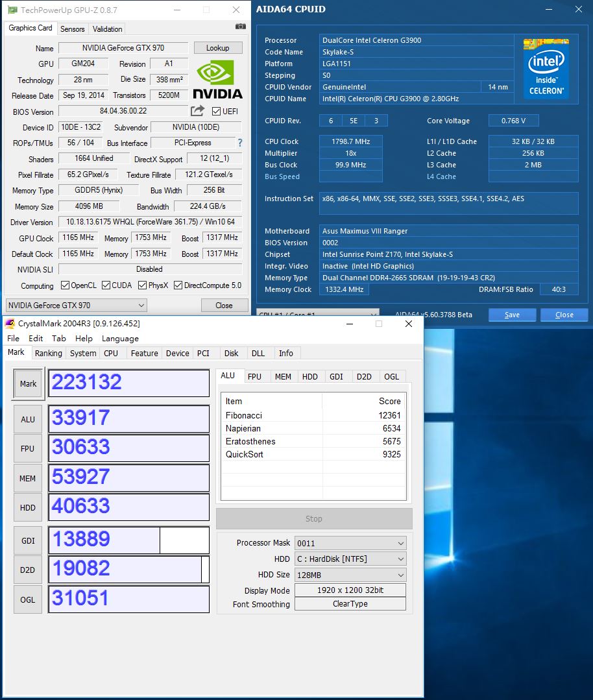Switch to the Ranking tab in CrystalMark
Image resolution: width=593 pixels, height=700 pixels.
coord(49,353)
